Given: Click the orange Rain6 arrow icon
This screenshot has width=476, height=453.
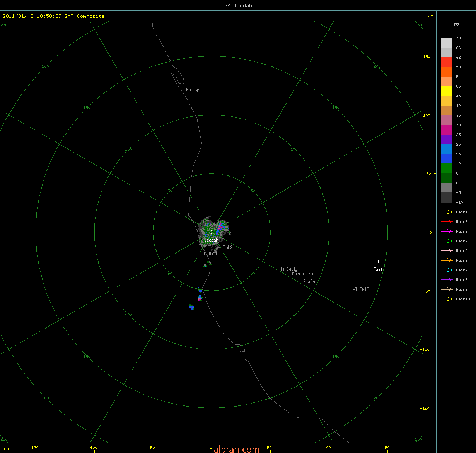Looking at the screenshot, I should click(x=447, y=260).
